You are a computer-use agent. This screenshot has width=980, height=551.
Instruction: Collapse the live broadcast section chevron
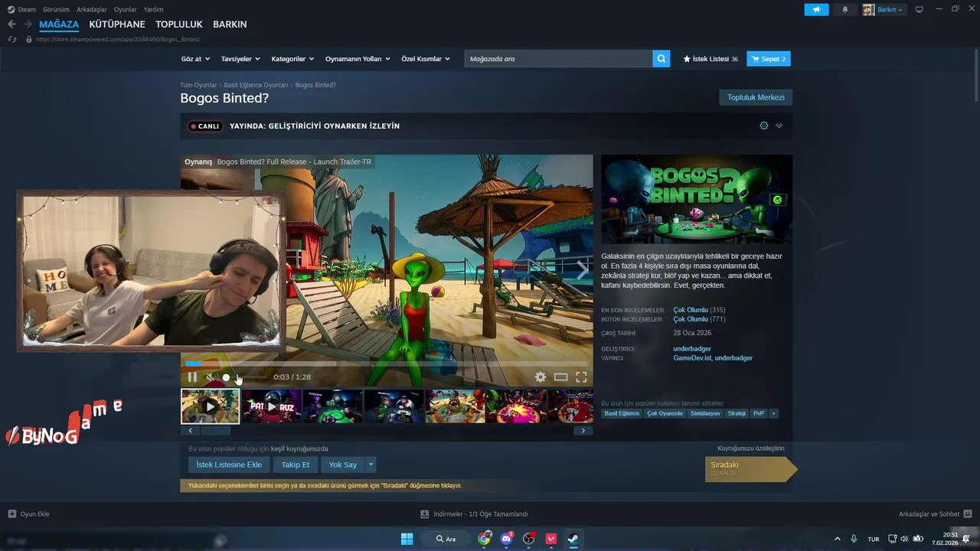(779, 126)
